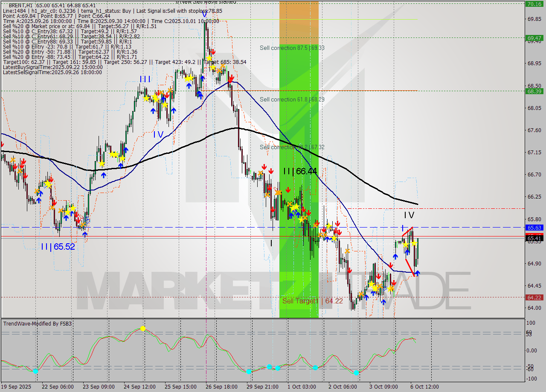Select the 68.05 price axis label
The image size is (546, 392).
click(534, 108)
